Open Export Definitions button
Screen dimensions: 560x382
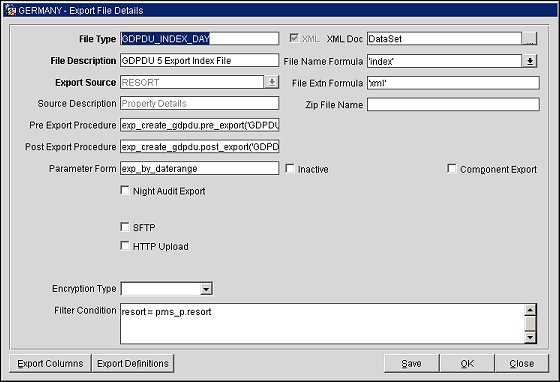click(x=133, y=363)
